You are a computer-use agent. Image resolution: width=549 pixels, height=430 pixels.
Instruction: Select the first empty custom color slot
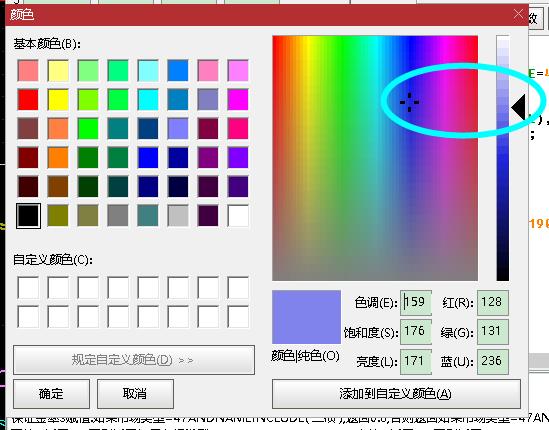point(28,288)
